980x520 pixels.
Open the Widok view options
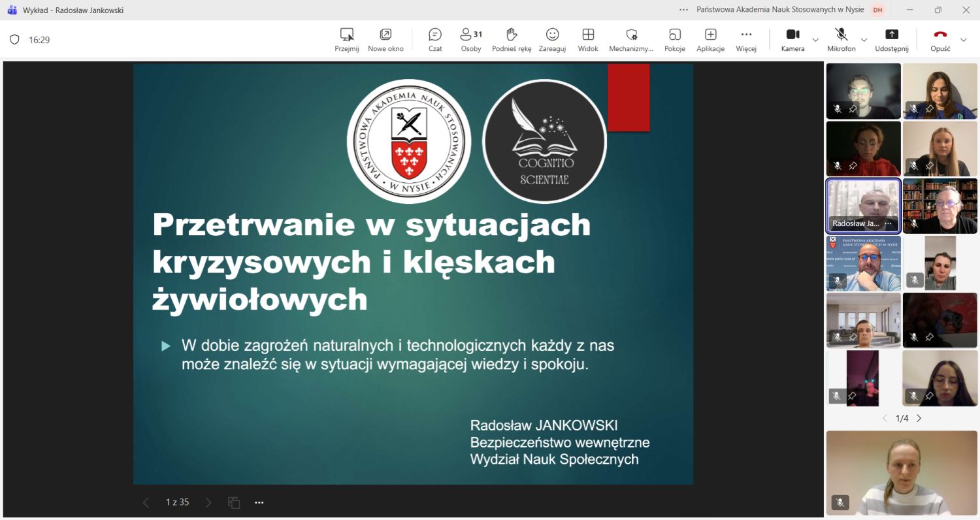point(587,39)
